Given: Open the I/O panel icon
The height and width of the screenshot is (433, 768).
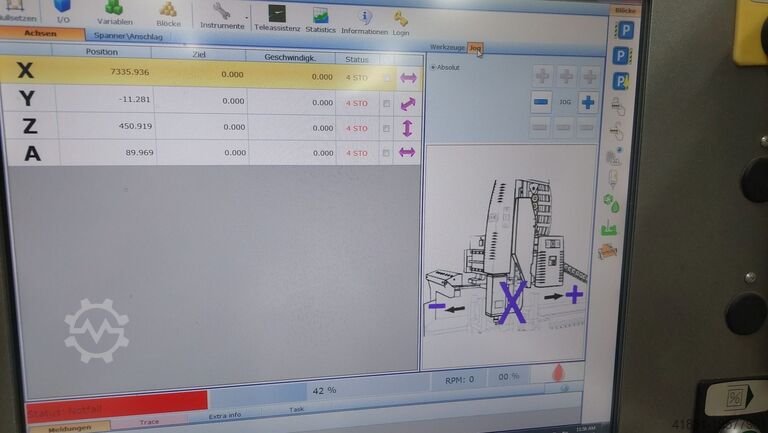Looking at the screenshot, I should click(63, 9).
